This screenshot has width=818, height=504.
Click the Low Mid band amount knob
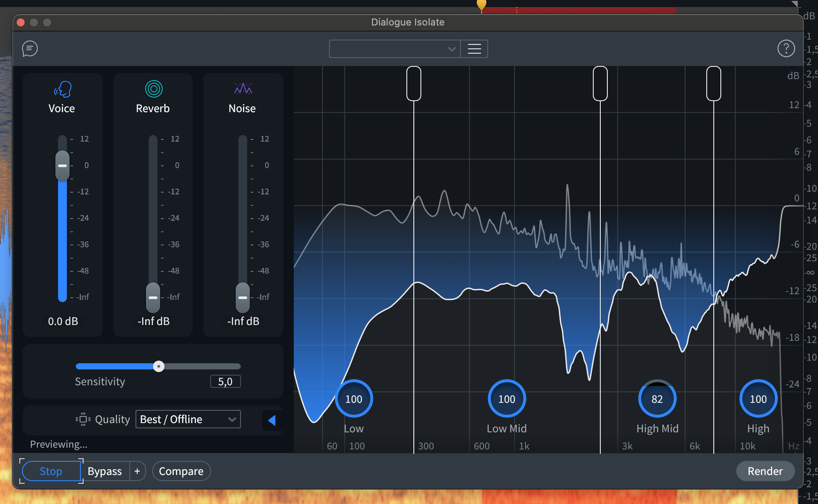tap(507, 399)
